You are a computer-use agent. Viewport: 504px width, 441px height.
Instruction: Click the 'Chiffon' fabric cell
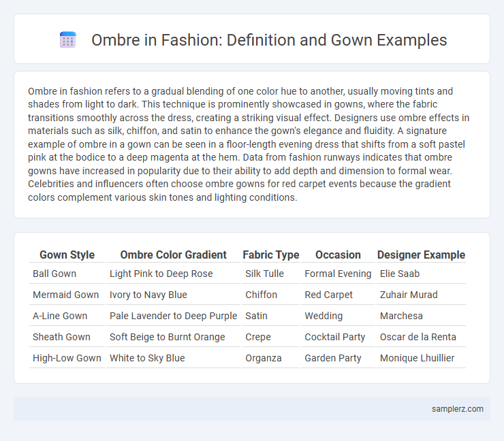(270, 295)
